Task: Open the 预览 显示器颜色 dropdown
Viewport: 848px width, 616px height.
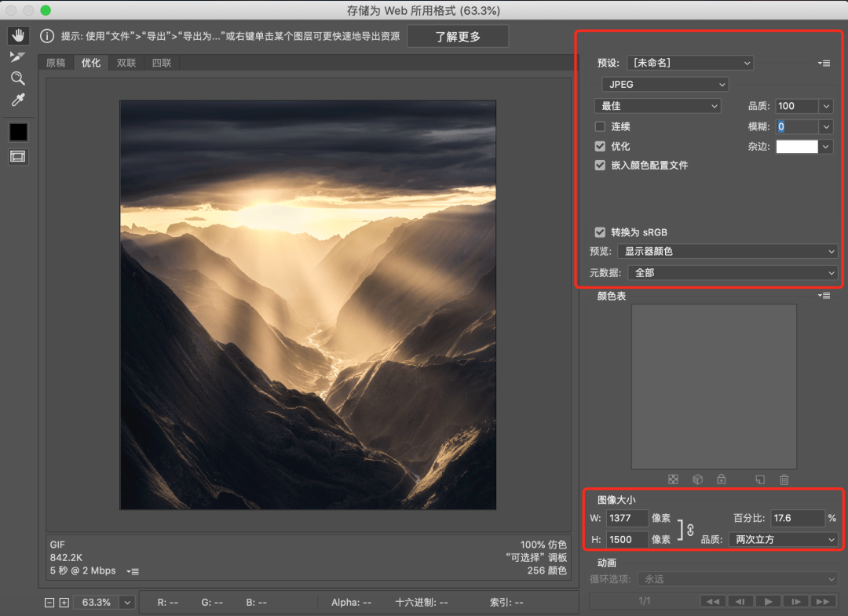Action: pyautogui.click(x=727, y=251)
